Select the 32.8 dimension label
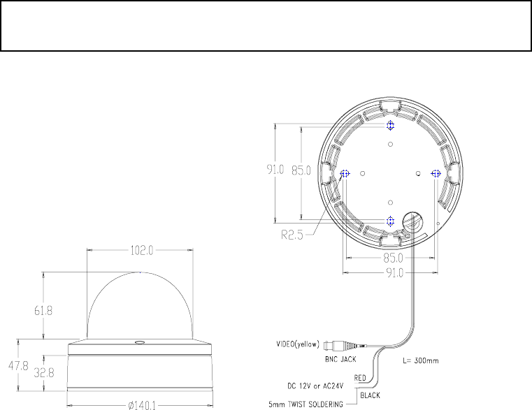Viewport: 532px width, 410px height. (44, 373)
